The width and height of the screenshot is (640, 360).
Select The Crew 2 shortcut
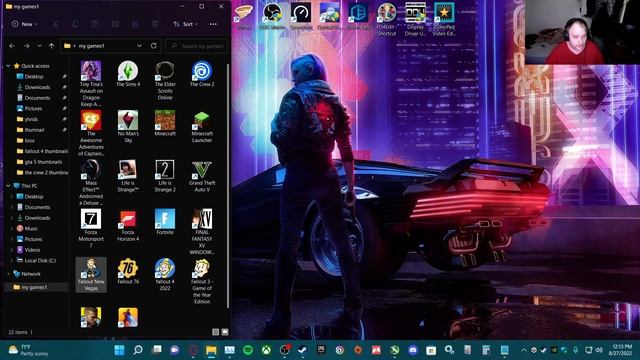click(x=202, y=74)
